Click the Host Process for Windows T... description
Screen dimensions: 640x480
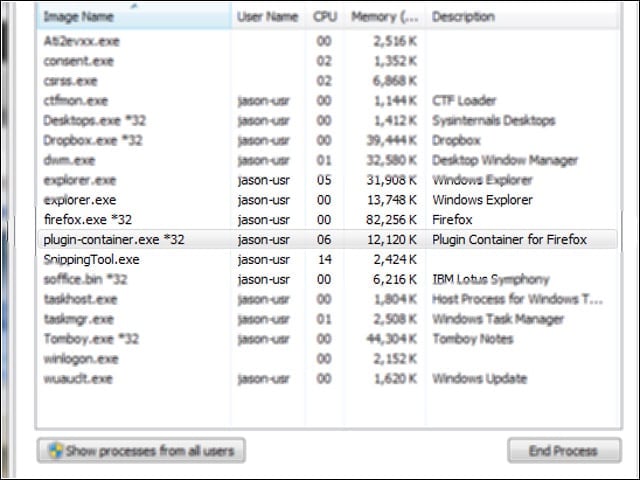(518, 299)
